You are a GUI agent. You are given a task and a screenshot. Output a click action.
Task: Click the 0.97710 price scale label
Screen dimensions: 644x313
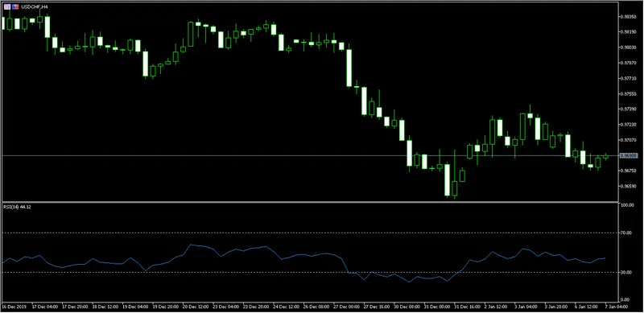[x=630, y=79]
